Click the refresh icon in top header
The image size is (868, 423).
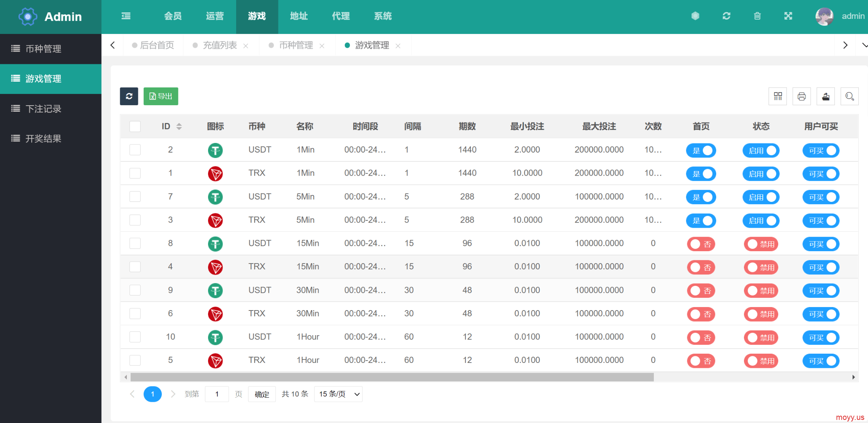[x=726, y=16]
